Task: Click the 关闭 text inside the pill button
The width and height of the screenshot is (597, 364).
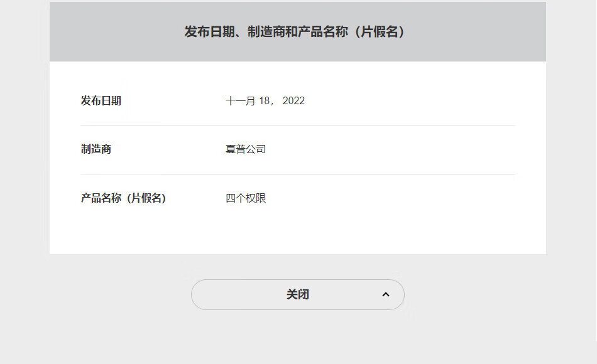Action: click(298, 294)
